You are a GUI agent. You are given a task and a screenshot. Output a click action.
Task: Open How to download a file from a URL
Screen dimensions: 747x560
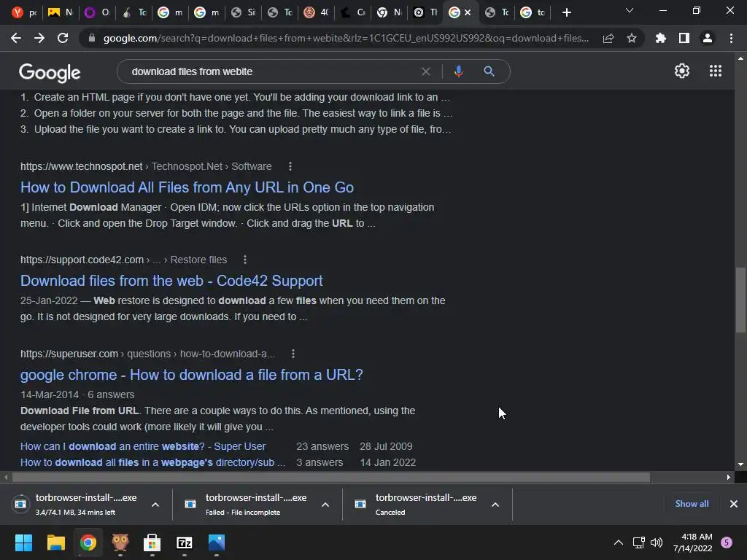[192, 375]
